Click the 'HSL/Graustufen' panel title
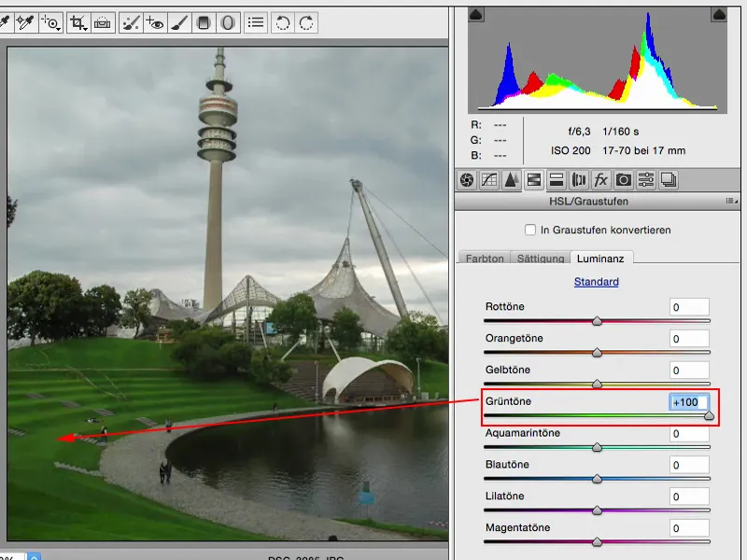 click(x=588, y=201)
